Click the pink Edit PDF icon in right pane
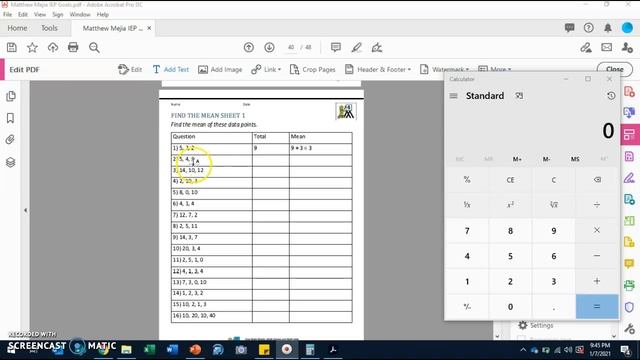This screenshot has width=640, height=360. [x=629, y=134]
